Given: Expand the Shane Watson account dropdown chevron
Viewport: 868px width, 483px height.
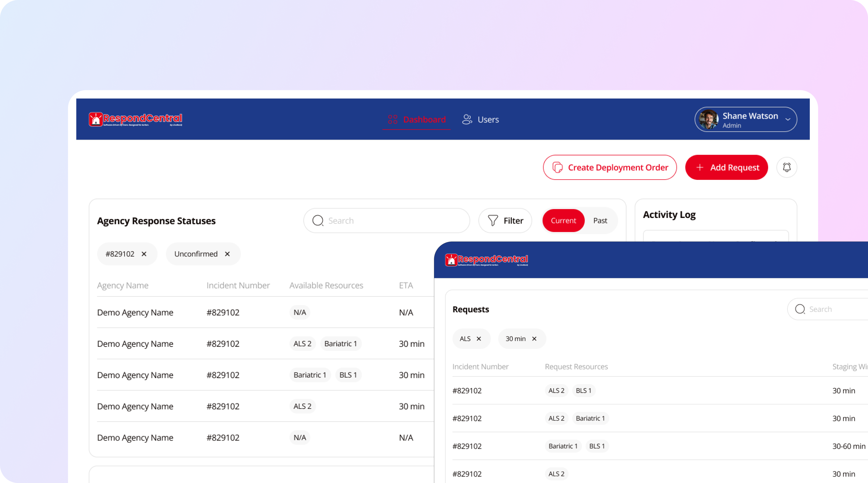Looking at the screenshot, I should (788, 119).
